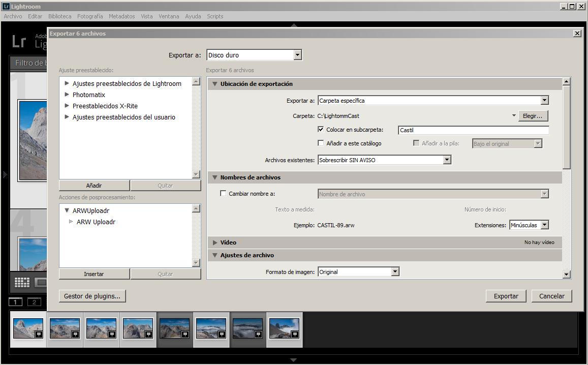The width and height of the screenshot is (588, 365).
Task: Open the Archivo menu
Action: (x=13, y=16)
